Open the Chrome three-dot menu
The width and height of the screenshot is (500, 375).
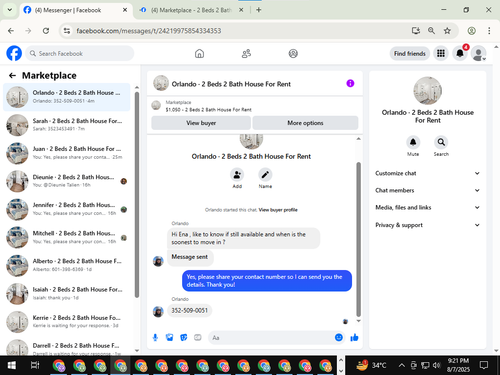tap(489, 31)
